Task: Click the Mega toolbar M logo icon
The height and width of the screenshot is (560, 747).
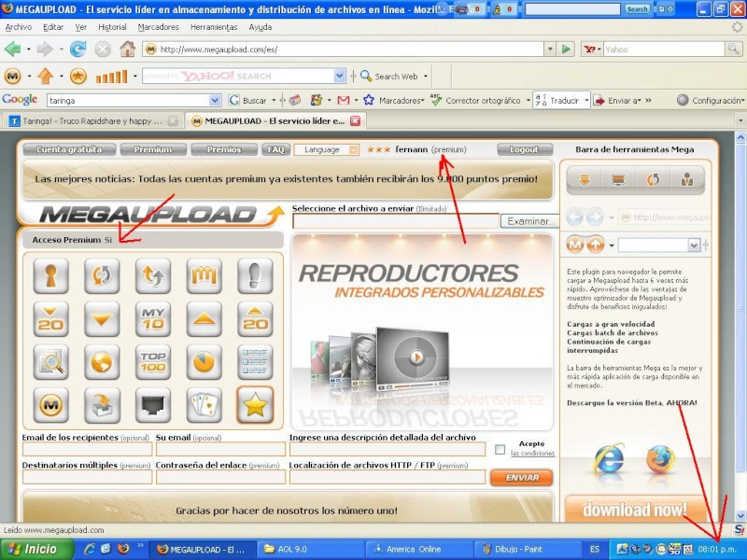Action: click(13, 77)
